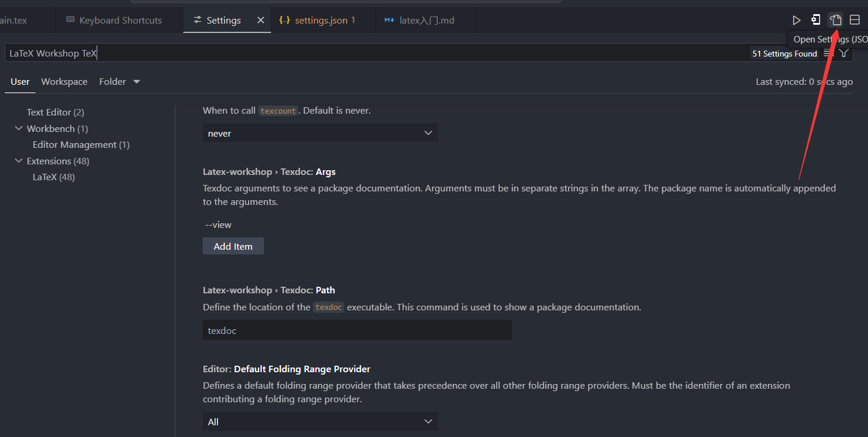The width and height of the screenshot is (868, 437).
Task: Open the latex入门.md tab
Action: coord(425,20)
